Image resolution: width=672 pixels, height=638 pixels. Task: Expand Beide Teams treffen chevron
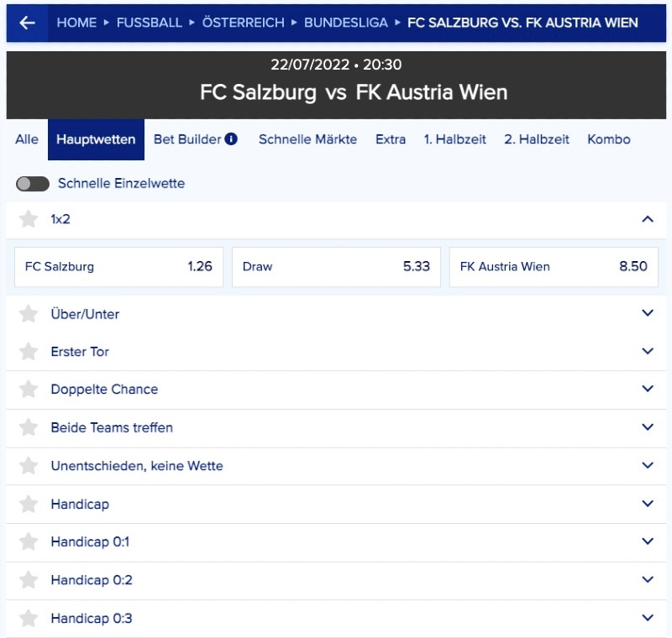tap(648, 427)
